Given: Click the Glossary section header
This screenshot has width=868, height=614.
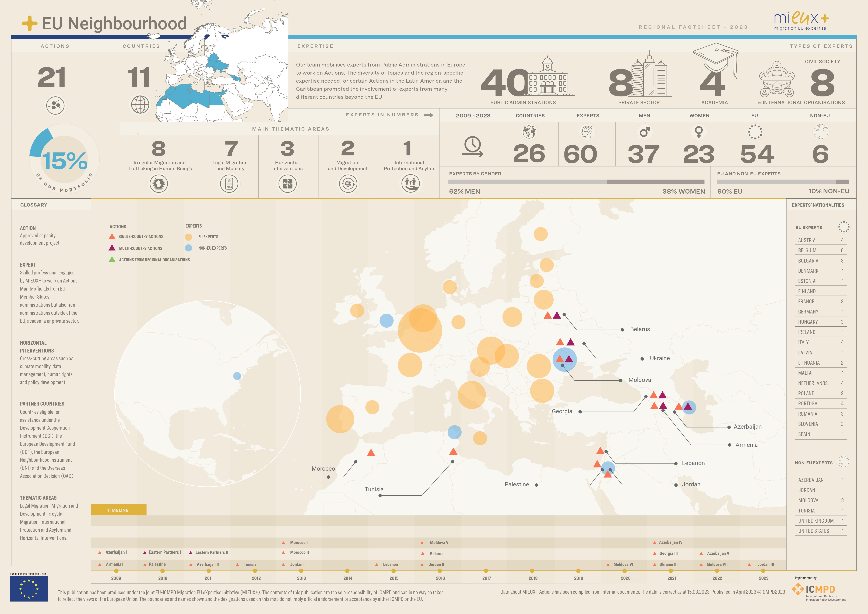Looking at the screenshot, I should pos(34,205).
